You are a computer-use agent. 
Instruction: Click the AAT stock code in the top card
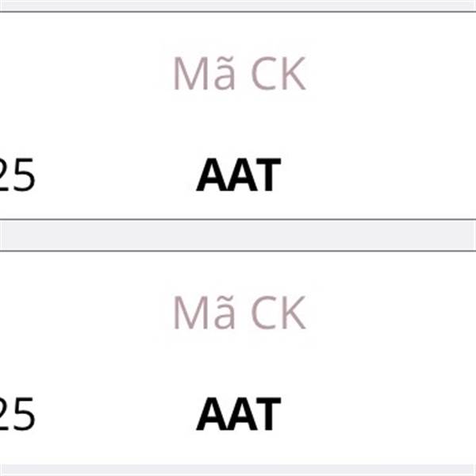tap(238, 176)
